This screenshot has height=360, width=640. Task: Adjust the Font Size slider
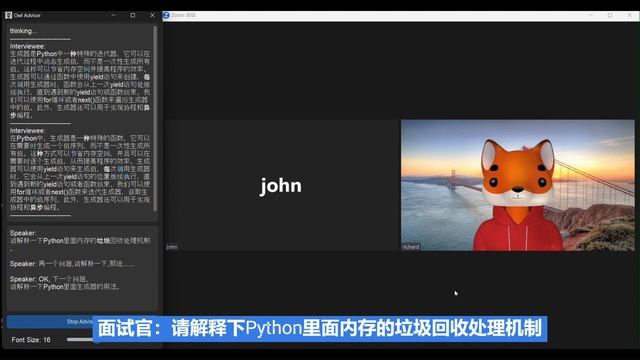pos(80,339)
